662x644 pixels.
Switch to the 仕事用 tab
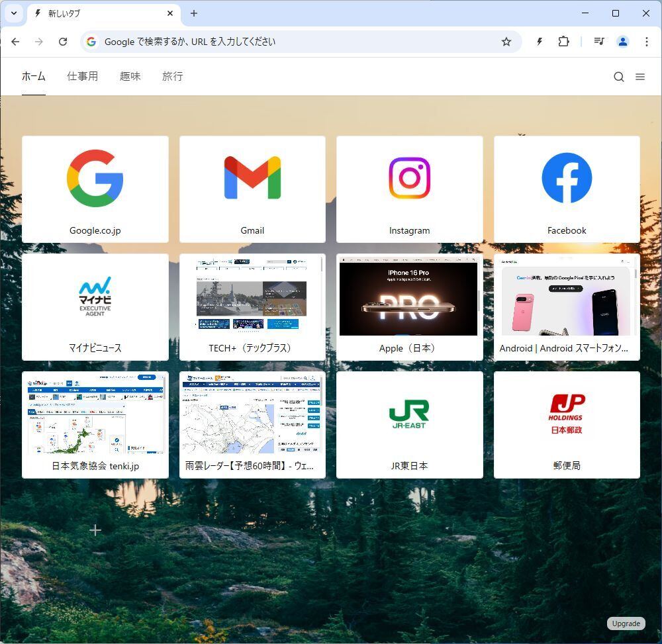[82, 76]
